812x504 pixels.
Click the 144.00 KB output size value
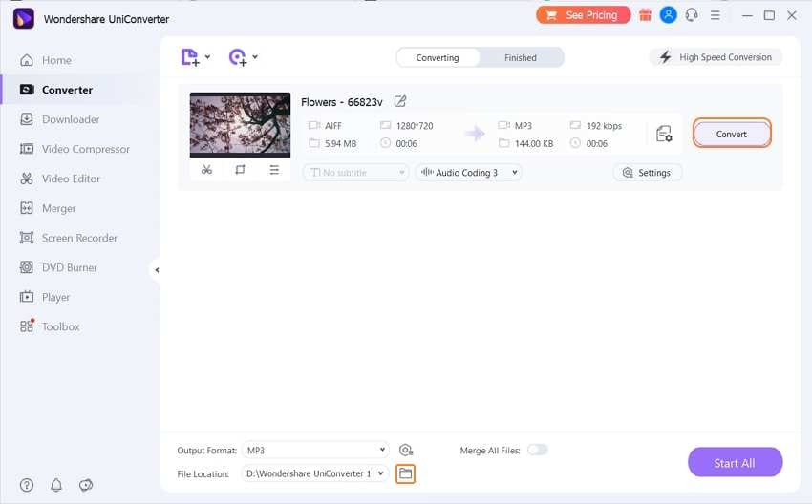point(534,143)
